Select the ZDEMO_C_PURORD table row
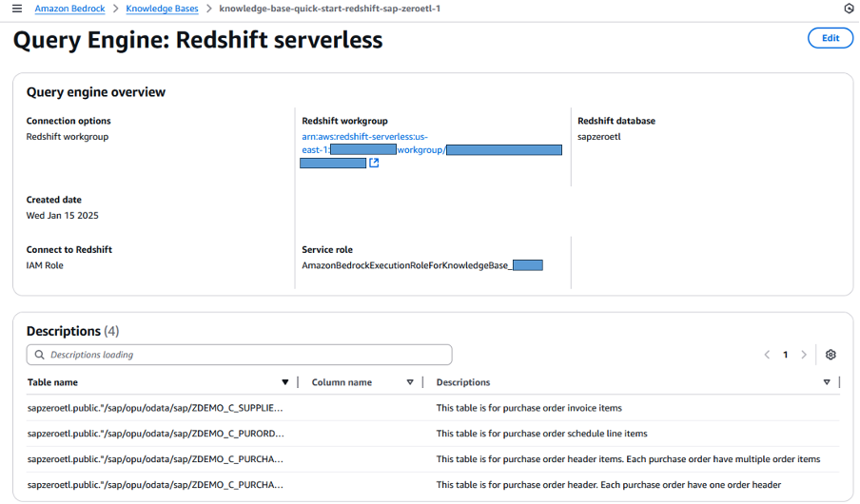This screenshot has width=860, height=504. tap(155, 434)
